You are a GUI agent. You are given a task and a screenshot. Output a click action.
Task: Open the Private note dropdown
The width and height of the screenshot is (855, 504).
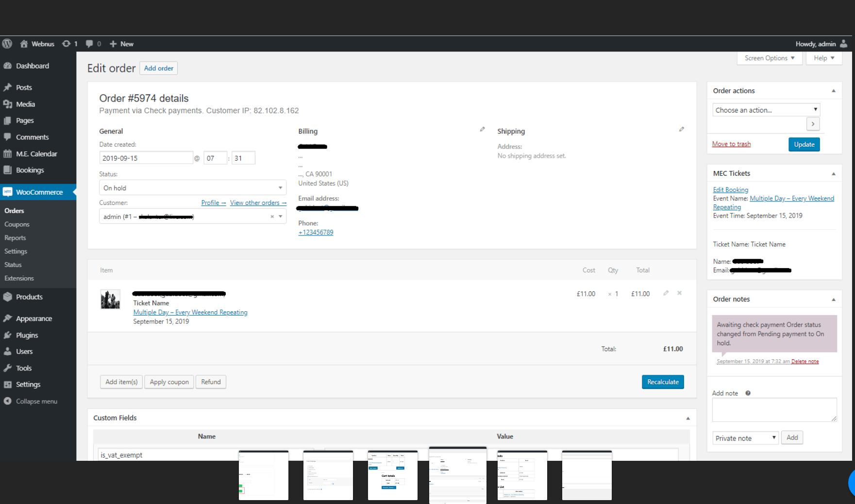click(x=745, y=437)
